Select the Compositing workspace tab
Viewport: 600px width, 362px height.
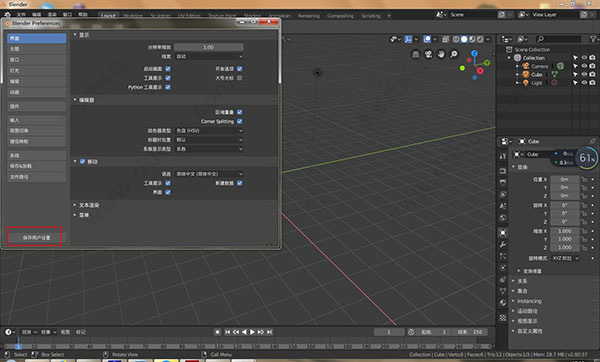point(340,16)
